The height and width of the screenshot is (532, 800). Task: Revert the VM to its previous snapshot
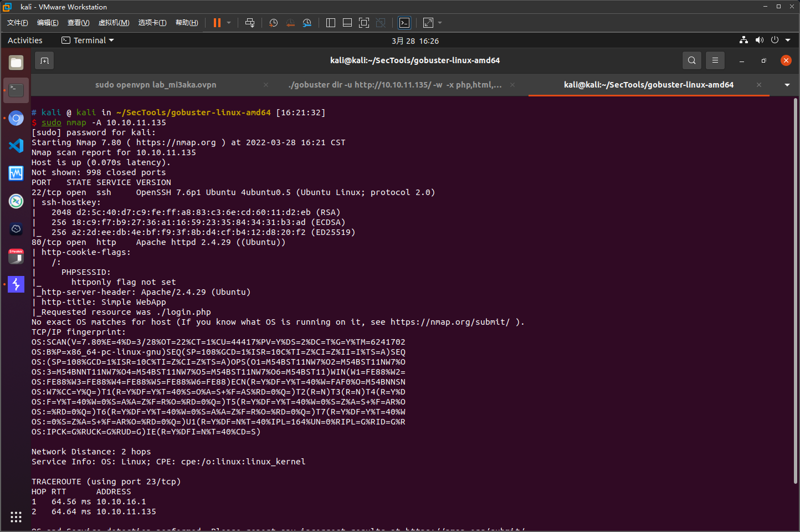click(290, 23)
